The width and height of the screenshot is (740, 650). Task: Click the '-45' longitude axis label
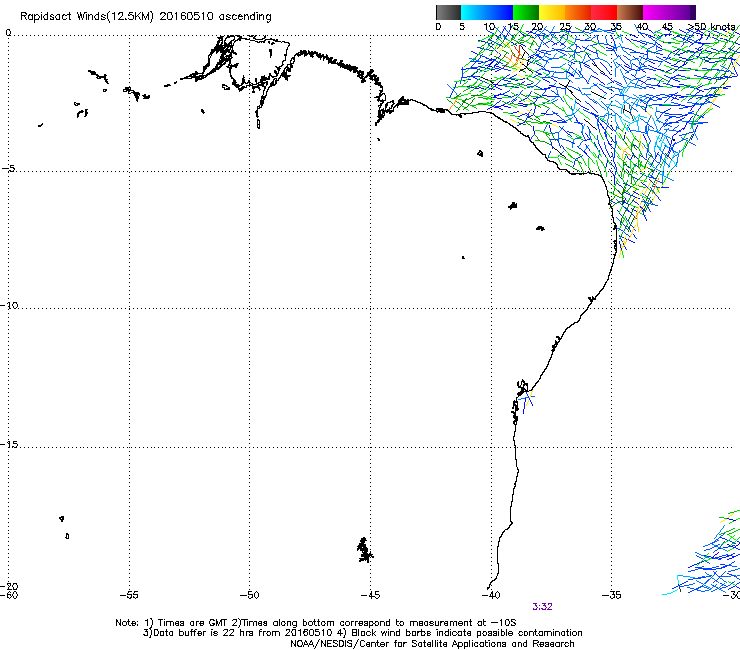pyautogui.click(x=370, y=595)
